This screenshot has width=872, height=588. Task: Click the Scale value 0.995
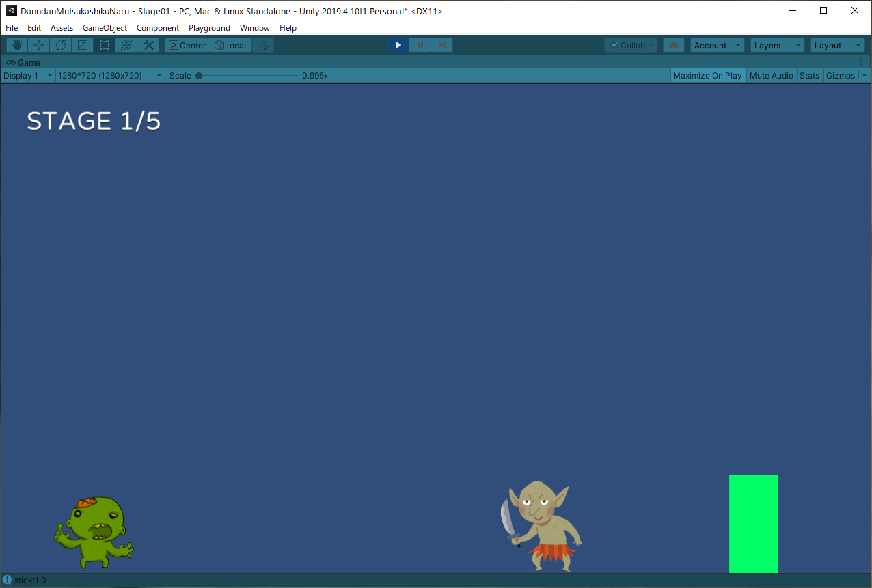pyautogui.click(x=314, y=75)
